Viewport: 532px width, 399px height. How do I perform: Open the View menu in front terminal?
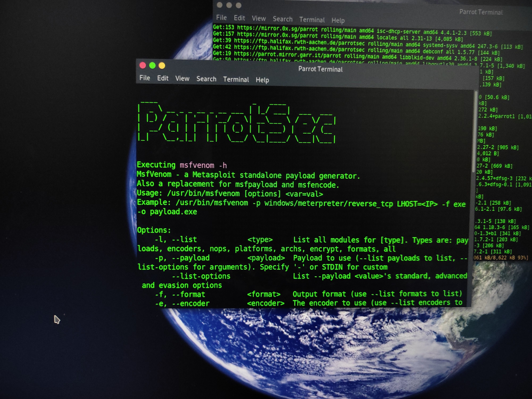(182, 79)
